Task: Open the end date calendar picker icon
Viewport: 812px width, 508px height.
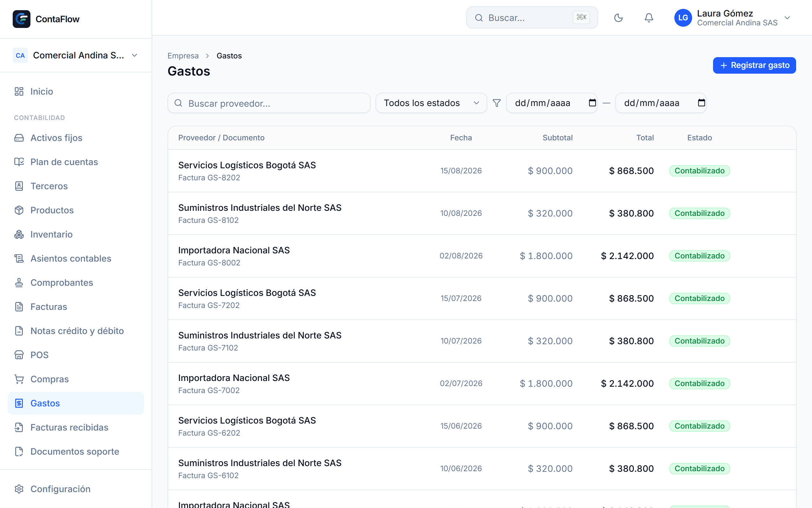Action: click(701, 103)
